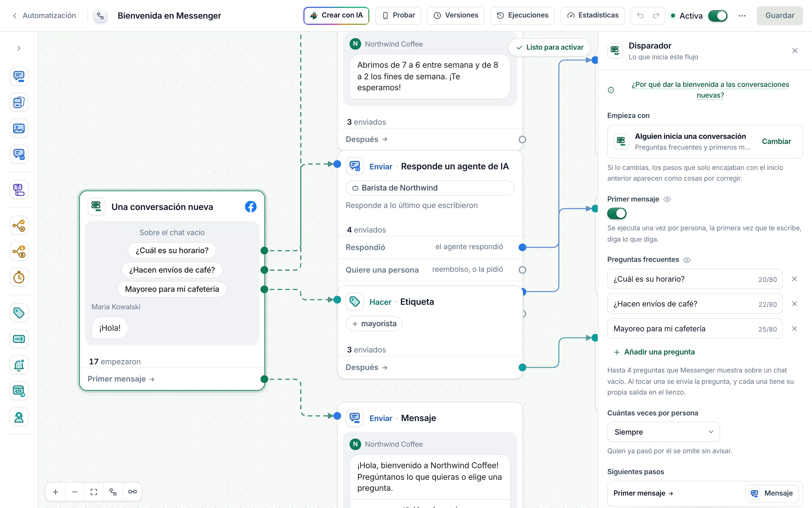Zoom in on the canvas
This screenshot has width=812, height=508.
(56, 492)
